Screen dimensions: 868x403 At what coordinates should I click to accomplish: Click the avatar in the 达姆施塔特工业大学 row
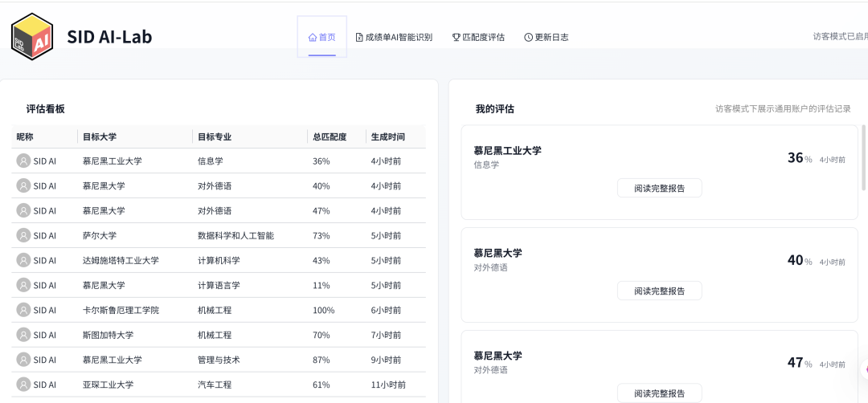point(23,260)
